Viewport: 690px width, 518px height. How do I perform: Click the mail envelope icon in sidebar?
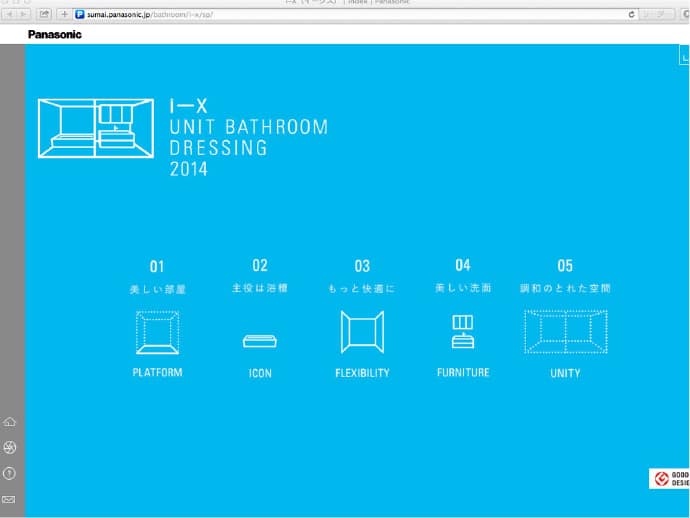tap(9, 500)
